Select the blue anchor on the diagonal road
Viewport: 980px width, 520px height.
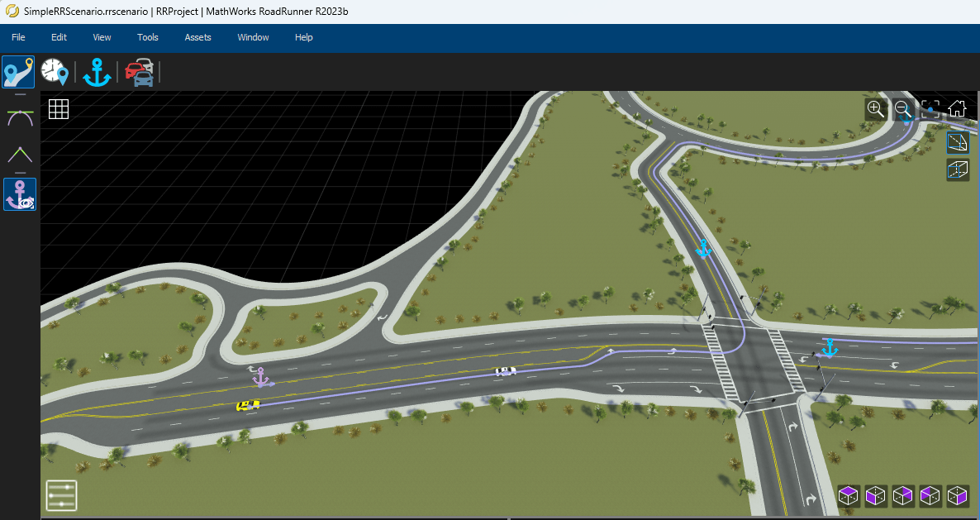704,248
